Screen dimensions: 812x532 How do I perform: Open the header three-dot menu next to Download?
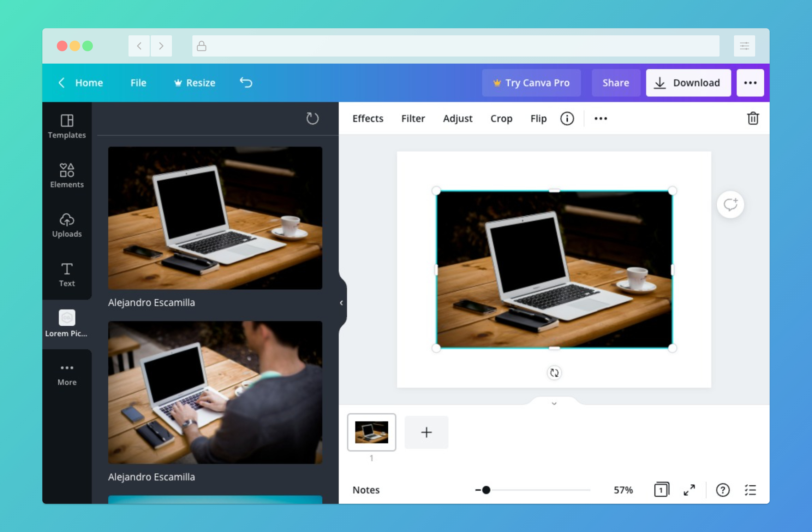click(750, 83)
